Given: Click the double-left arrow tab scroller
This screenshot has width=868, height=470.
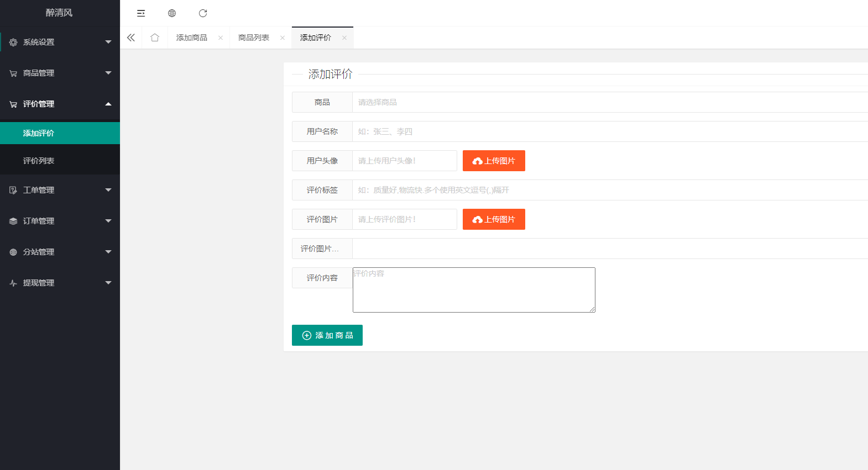Looking at the screenshot, I should point(131,38).
